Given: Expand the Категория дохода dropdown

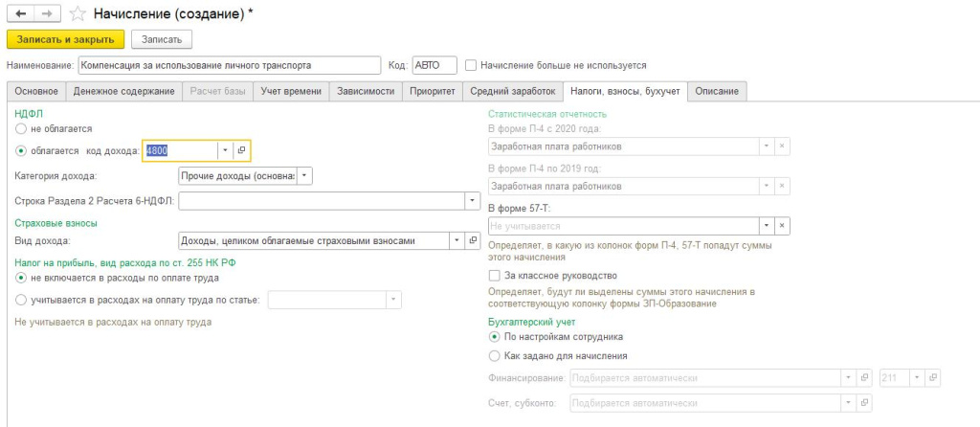Looking at the screenshot, I should pyautogui.click(x=304, y=176).
